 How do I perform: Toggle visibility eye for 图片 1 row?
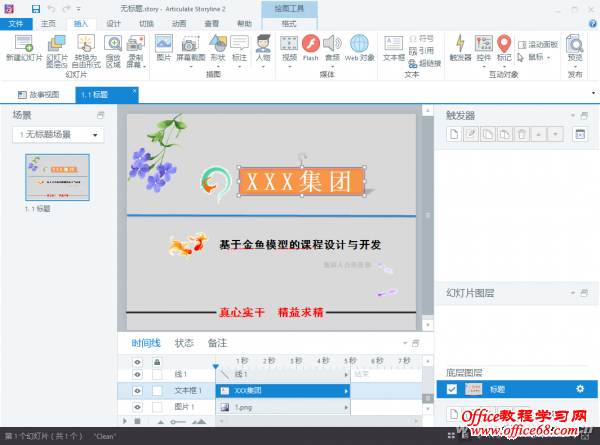(x=138, y=407)
